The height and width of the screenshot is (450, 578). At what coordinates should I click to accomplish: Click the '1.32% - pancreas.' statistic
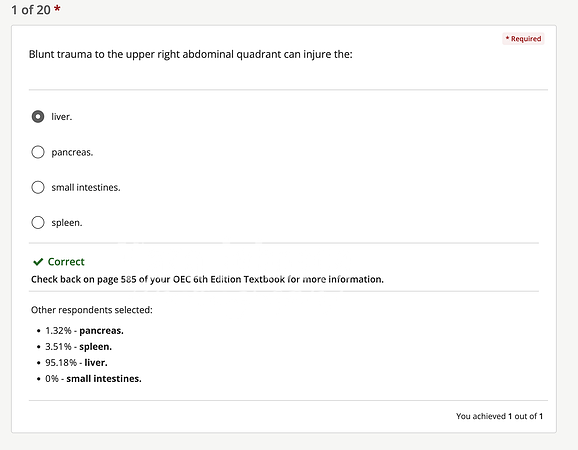coord(84,331)
